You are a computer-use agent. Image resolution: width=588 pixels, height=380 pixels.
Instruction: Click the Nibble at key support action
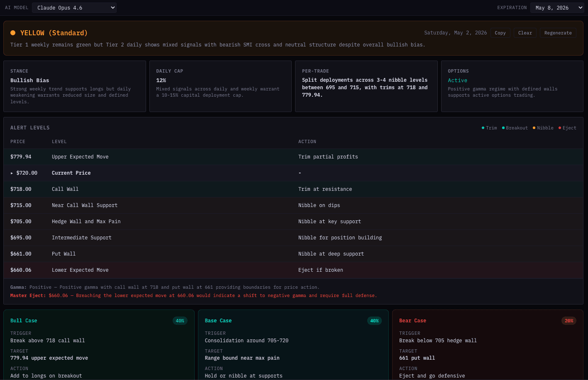pos(329,222)
